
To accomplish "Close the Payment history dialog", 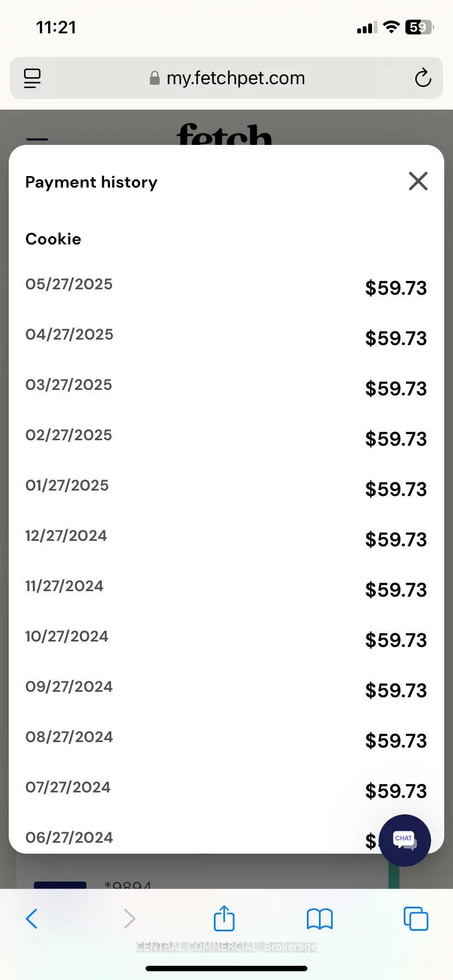I will (x=418, y=181).
